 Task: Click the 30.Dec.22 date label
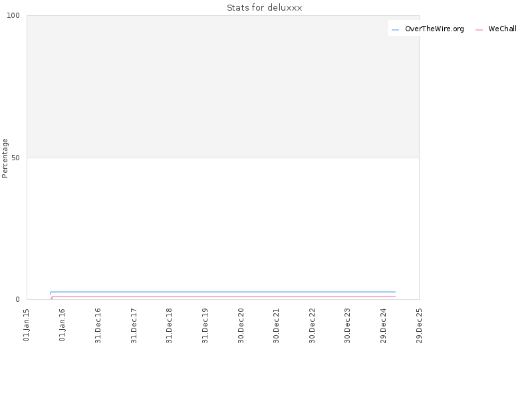coord(312,325)
